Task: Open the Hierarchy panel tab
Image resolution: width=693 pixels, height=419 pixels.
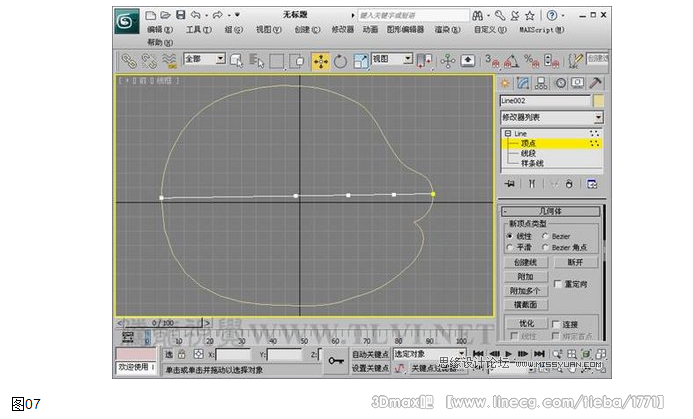Action: [541, 83]
